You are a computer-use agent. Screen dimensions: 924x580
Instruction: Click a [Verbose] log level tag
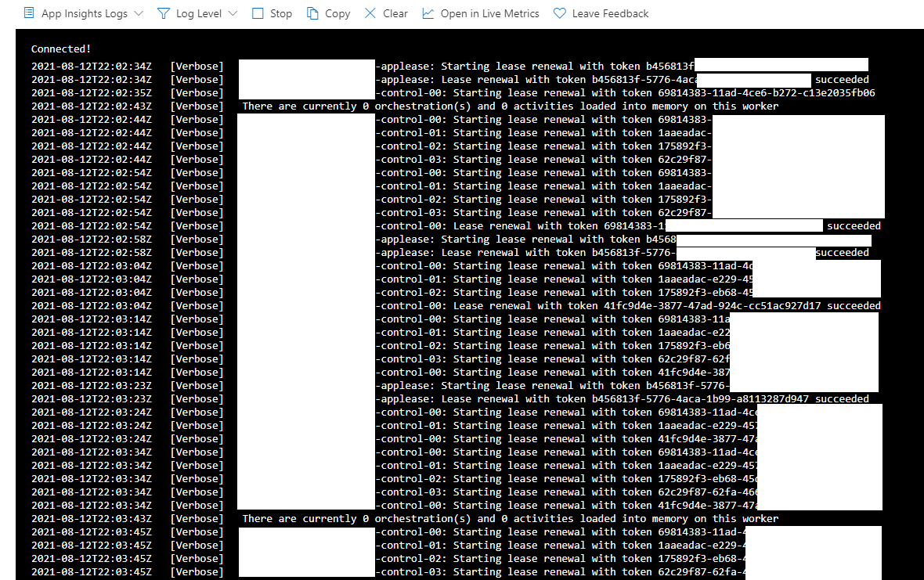(x=197, y=66)
